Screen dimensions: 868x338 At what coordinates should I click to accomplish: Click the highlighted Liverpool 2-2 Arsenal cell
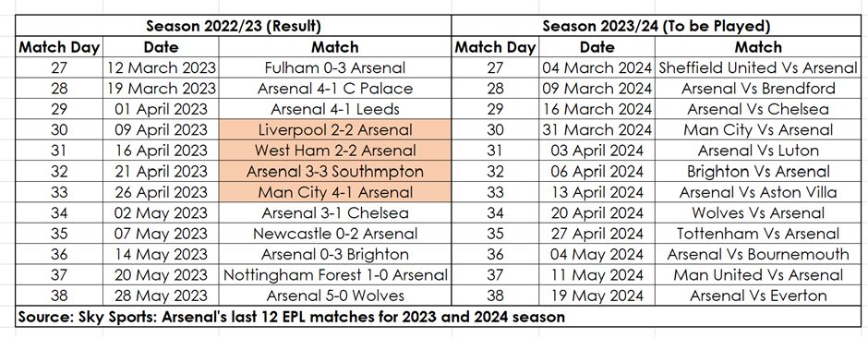click(335, 130)
